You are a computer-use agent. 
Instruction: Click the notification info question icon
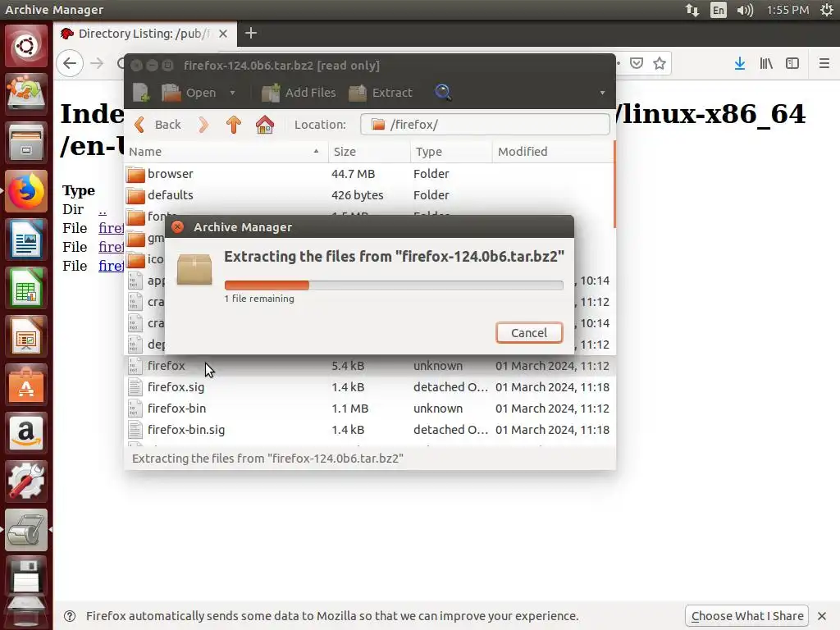coord(70,616)
